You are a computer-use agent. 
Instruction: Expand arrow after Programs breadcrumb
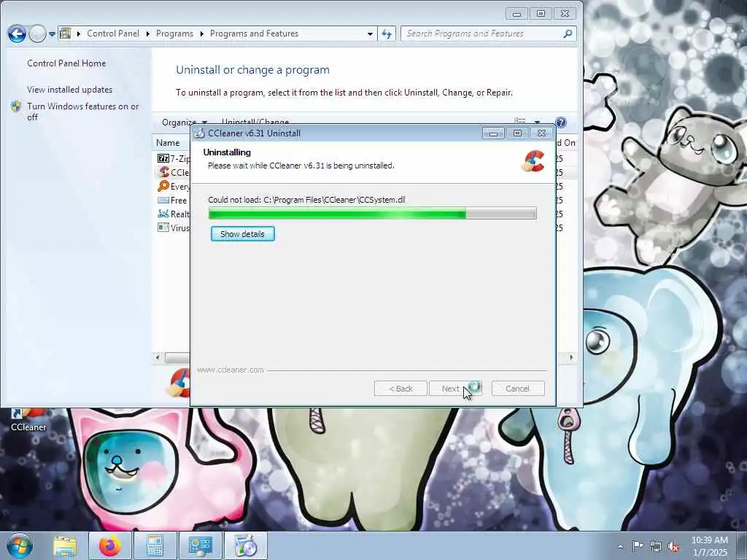point(201,34)
